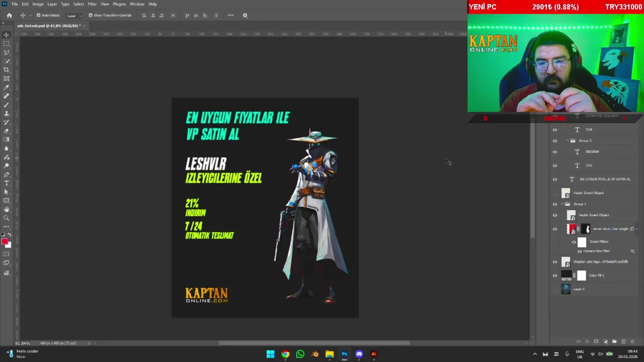Select the Eyedropper tool

7,87
